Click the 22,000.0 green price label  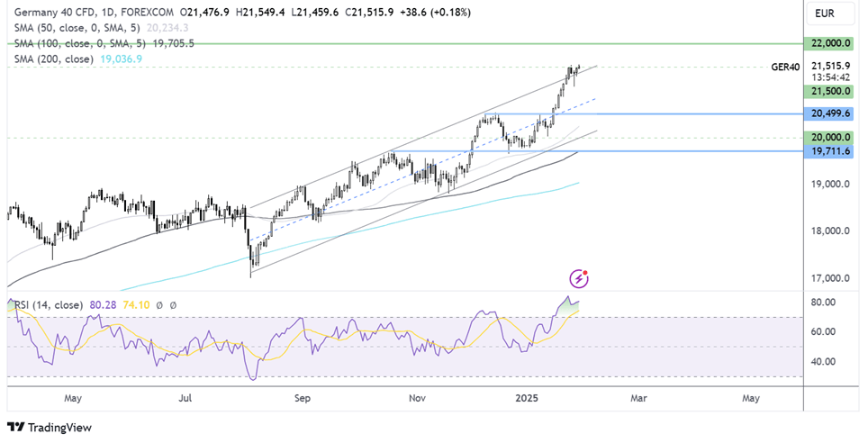(x=828, y=43)
